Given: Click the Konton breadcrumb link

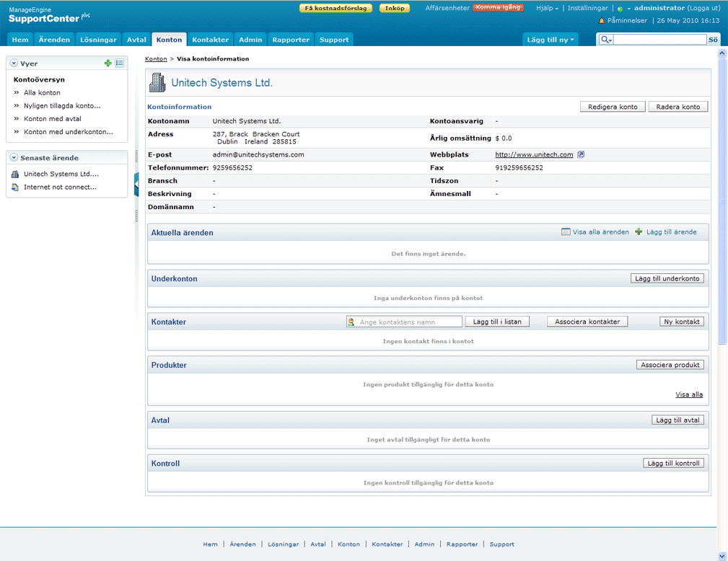Looking at the screenshot, I should click(156, 59).
